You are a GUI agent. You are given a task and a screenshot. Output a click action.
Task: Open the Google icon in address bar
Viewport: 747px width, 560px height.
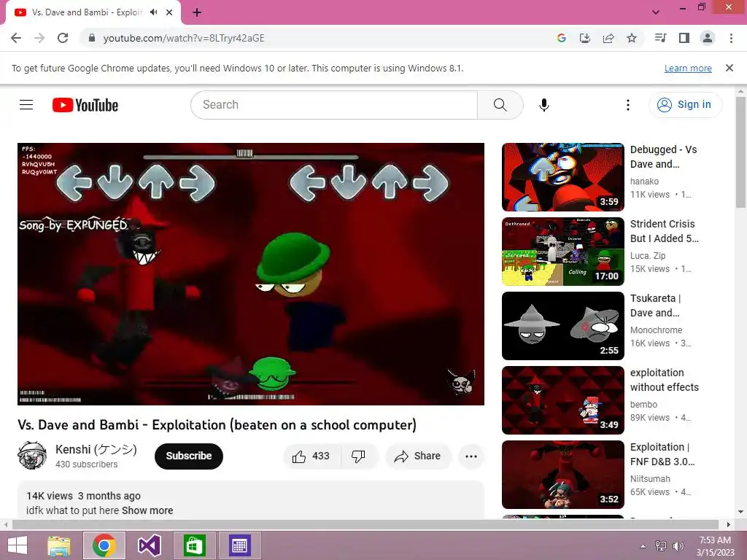[x=561, y=38]
